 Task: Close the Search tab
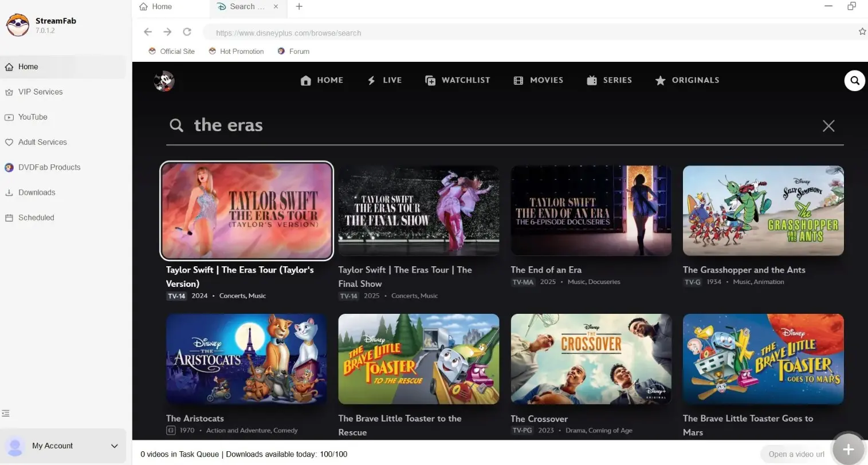click(x=276, y=7)
